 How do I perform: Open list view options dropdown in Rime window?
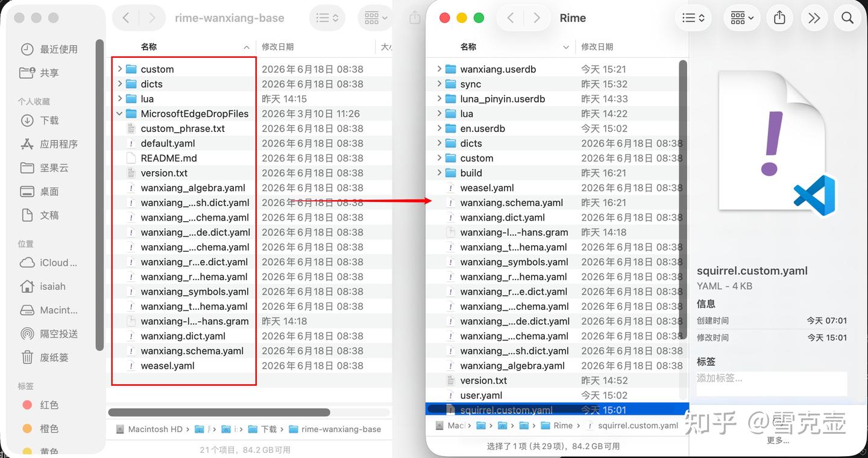694,18
